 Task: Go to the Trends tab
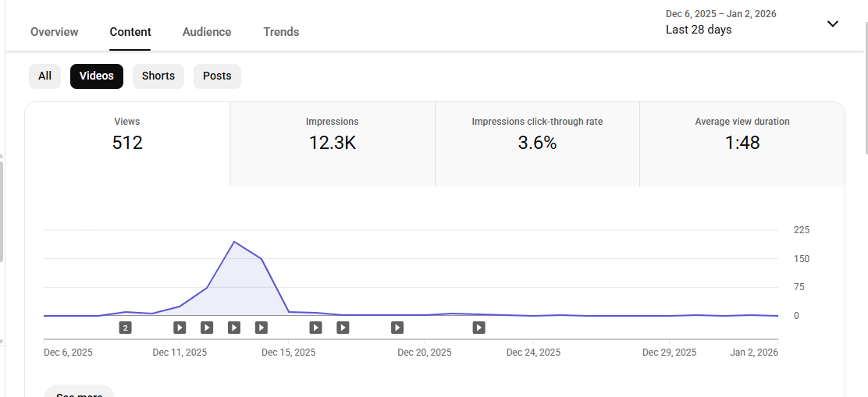click(281, 32)
